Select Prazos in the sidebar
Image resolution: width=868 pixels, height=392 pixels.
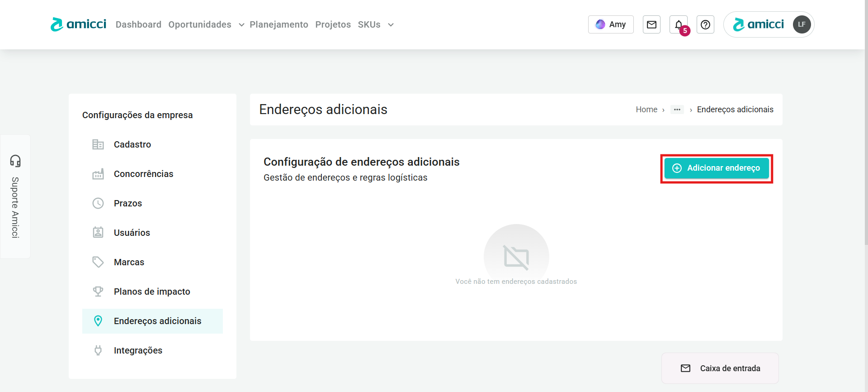(x=127, y=203)
